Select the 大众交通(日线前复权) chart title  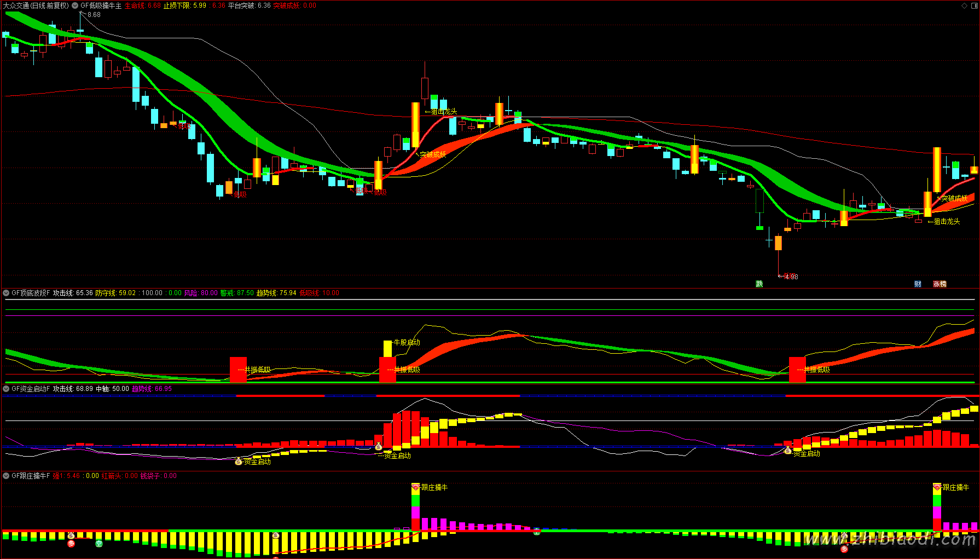click(x=36, y=5)
